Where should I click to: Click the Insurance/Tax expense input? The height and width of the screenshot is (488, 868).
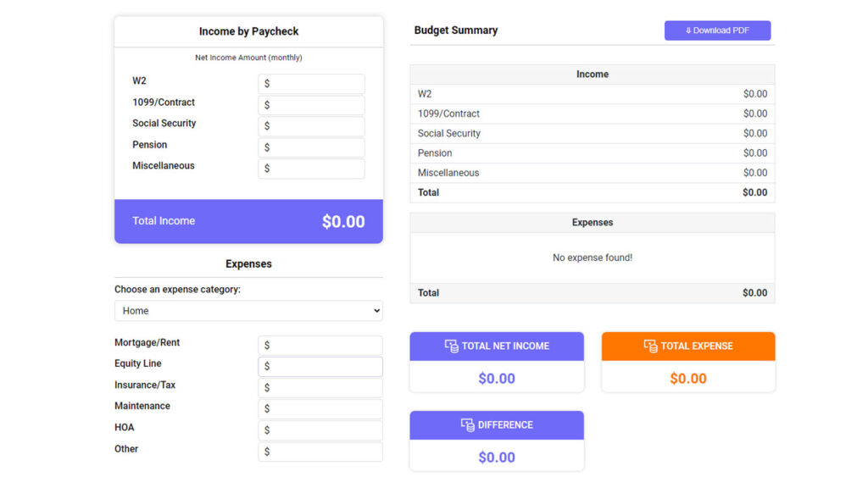(320, 388)
